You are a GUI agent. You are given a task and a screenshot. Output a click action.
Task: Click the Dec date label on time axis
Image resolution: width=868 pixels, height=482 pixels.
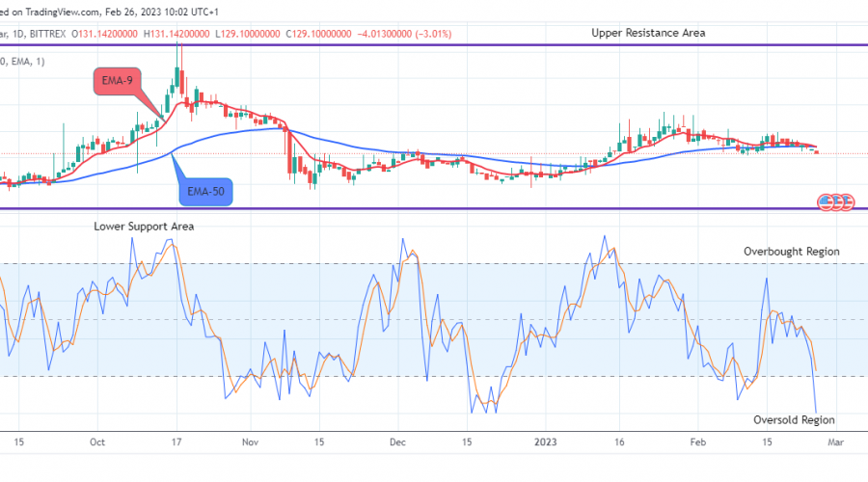coord(397,442)
